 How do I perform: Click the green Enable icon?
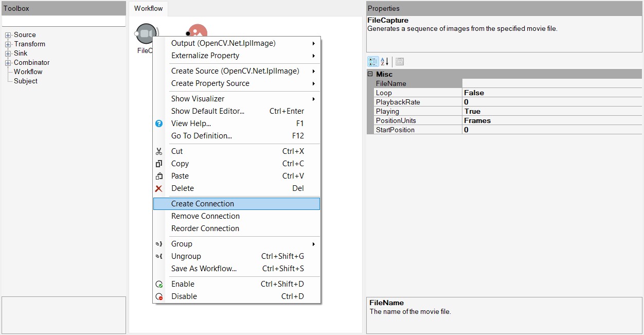(x=159, y=284)
